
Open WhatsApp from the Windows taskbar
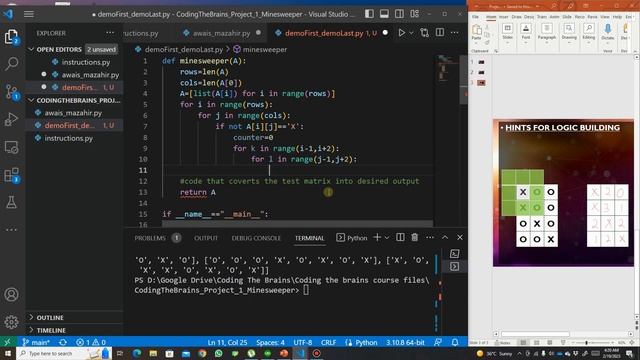point(218,353)
